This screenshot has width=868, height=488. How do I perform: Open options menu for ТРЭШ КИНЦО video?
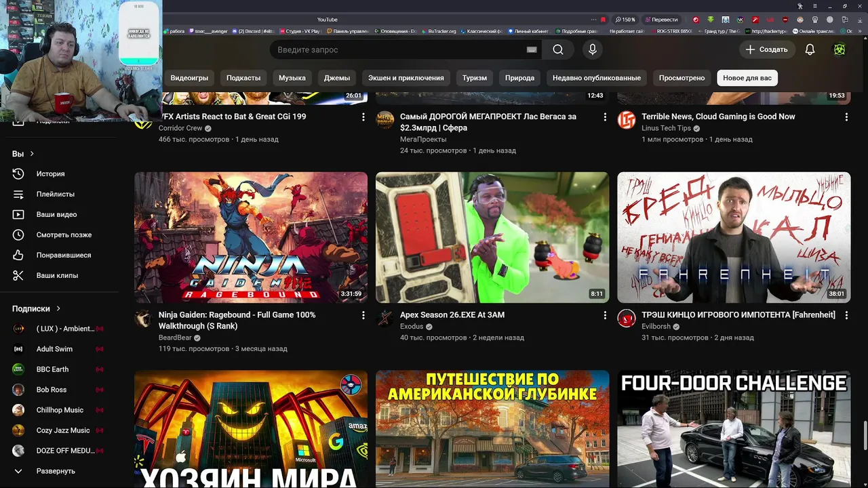(846, 315)
